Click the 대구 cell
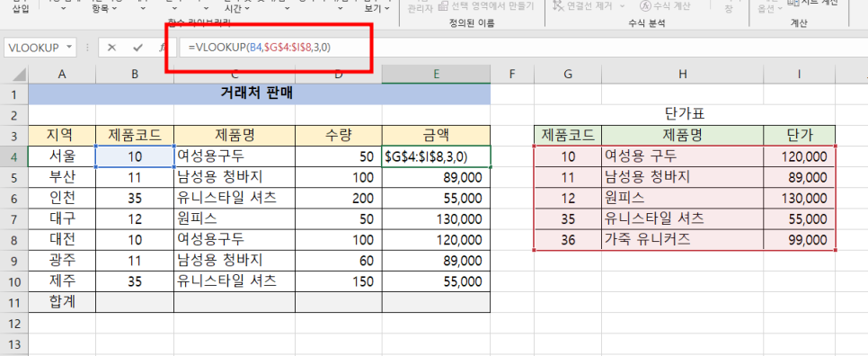Image resolution: width=868 pixels, height=356 pixels. 61,219
